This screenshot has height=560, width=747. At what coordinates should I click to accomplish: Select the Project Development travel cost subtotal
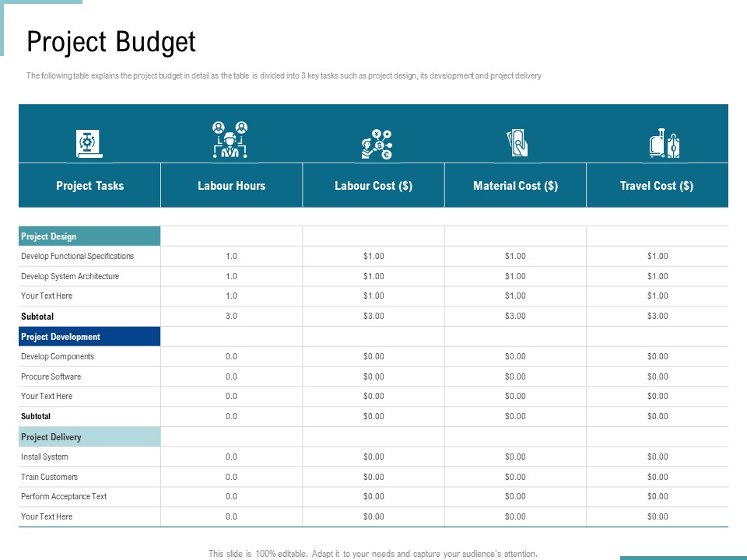pyautogui.click(x=658, y=416)
